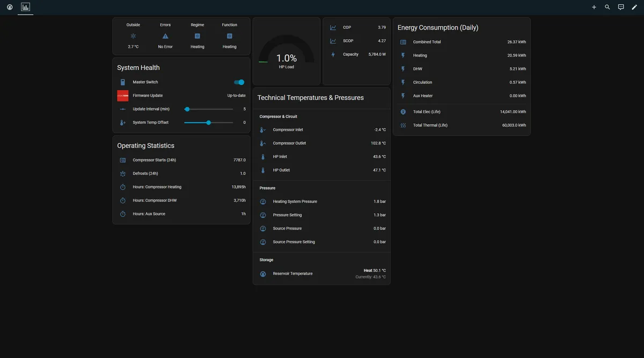This screenshot has height=358, width=644.
Task: Click the Hours: Compressor Heating timer icon
Action: pos(123,187)
